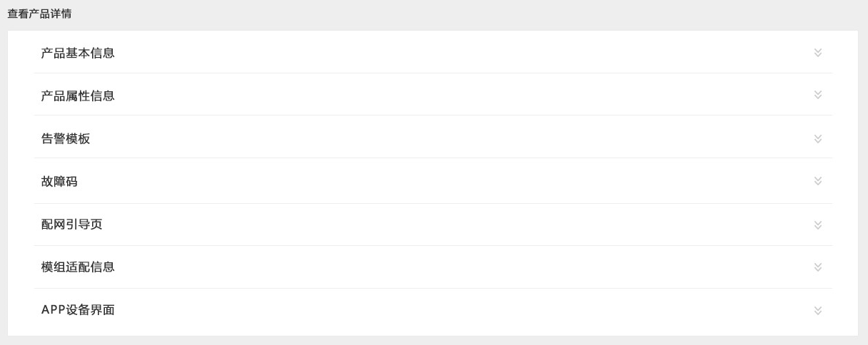Viewport: 868px width, 345px height.
Task: Click the APP设备界面 heading text
Action: [x=78, y=310]
